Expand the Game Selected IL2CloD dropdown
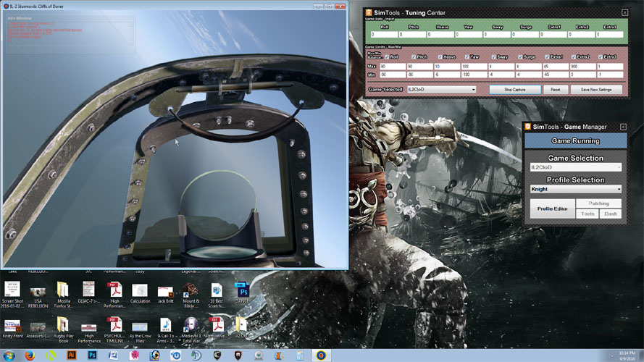 click(x=441, y=89)
